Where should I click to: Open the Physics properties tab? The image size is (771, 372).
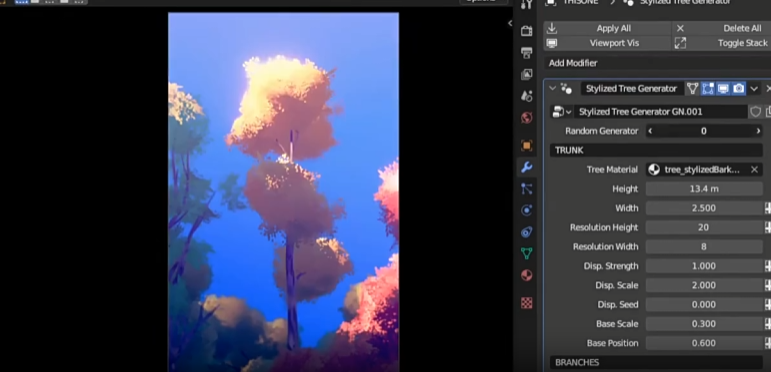click(527, 210)
